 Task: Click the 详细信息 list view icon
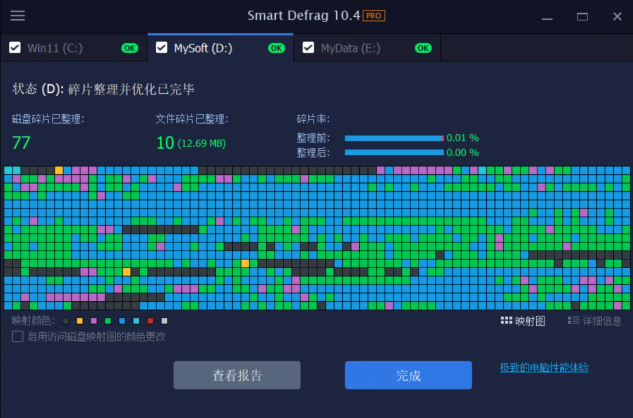[573, 321]
